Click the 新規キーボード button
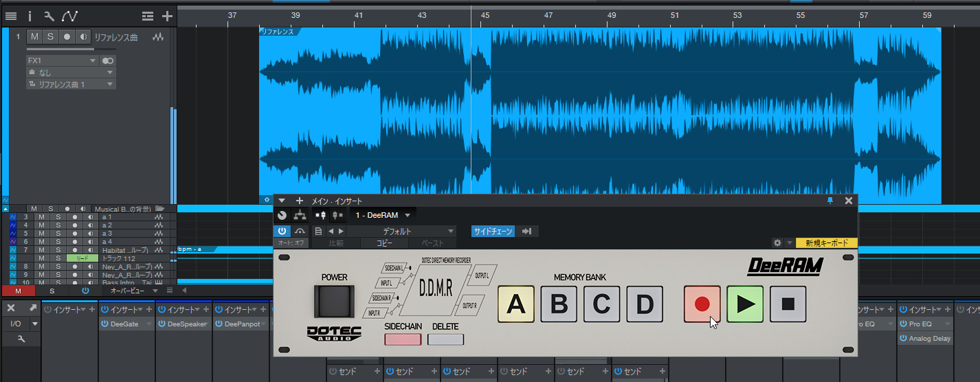Screen dimensions: 980x382 click(x=827, y=243)
